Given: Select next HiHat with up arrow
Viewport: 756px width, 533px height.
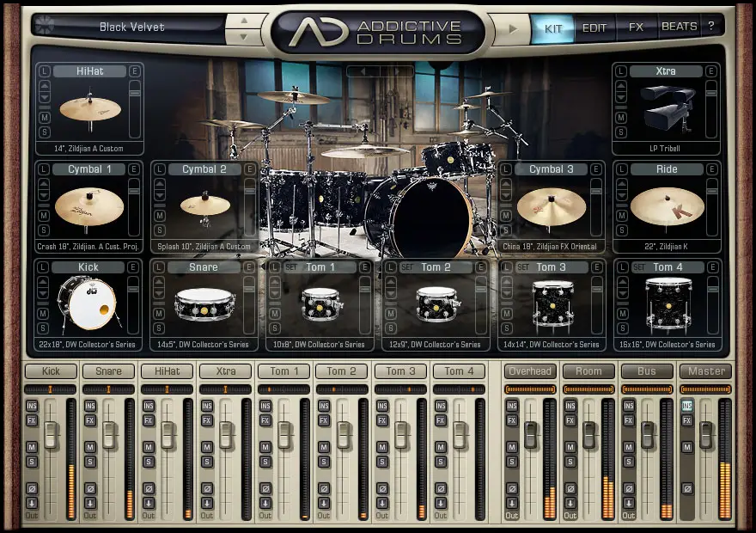Looking at the screenshot, I should pos(45,86).
